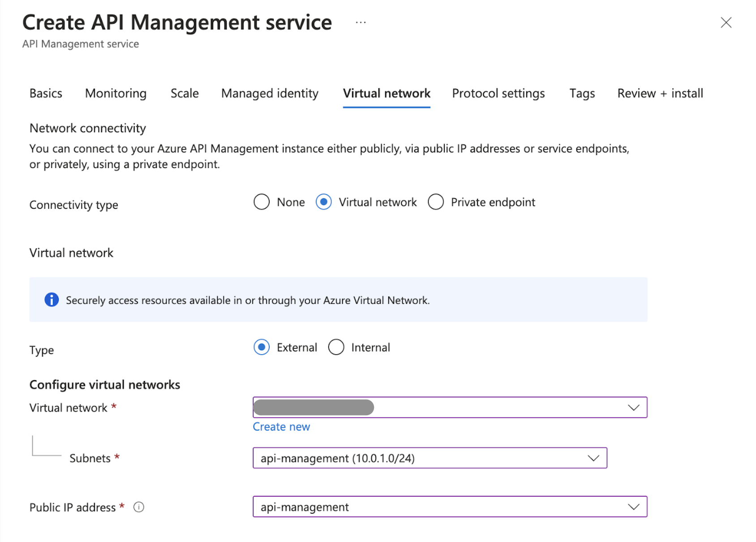Expand the Subnets dropdown api-management (10.0.1.0/24)
The width and height of the screenshot is (756, 542).
coord(430,458)
